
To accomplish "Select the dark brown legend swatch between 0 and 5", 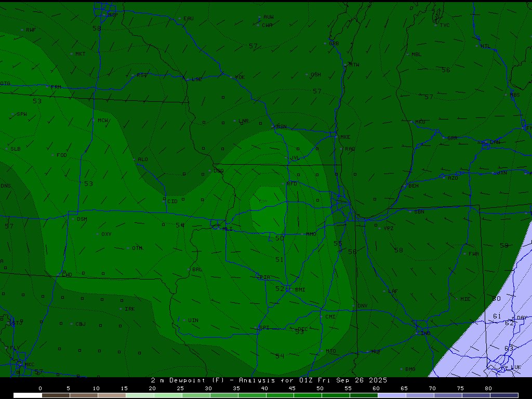I will tap(56, 395).
